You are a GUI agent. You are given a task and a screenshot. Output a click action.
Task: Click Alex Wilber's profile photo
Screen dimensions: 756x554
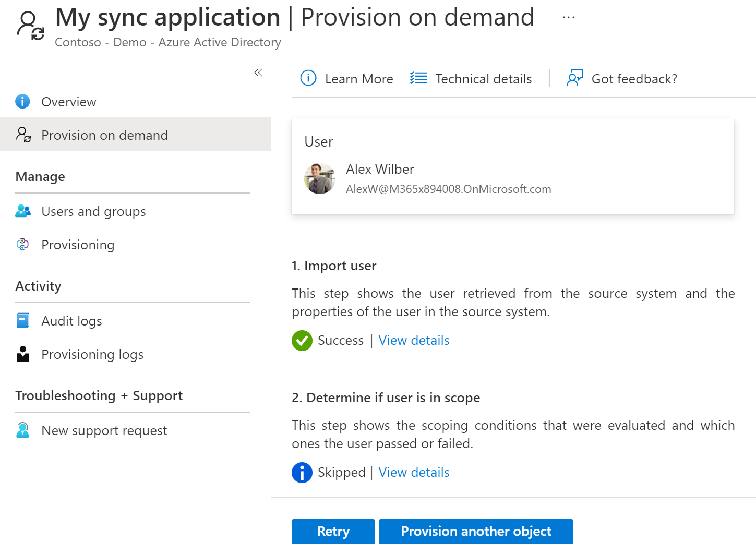pyautogui.click(x=319, y=178)
